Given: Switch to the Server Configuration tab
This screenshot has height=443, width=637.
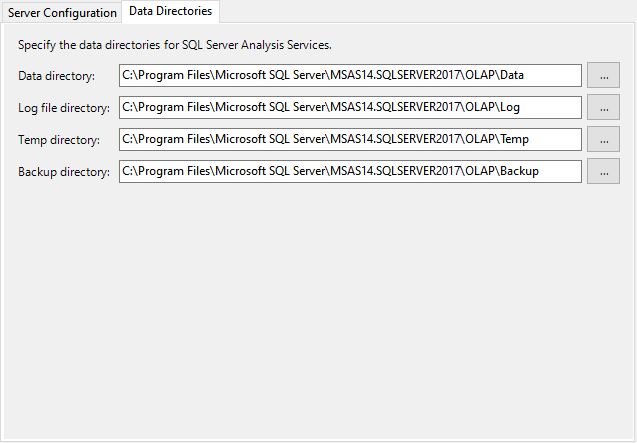Looking at the screenshot, I should coord(62,12).
